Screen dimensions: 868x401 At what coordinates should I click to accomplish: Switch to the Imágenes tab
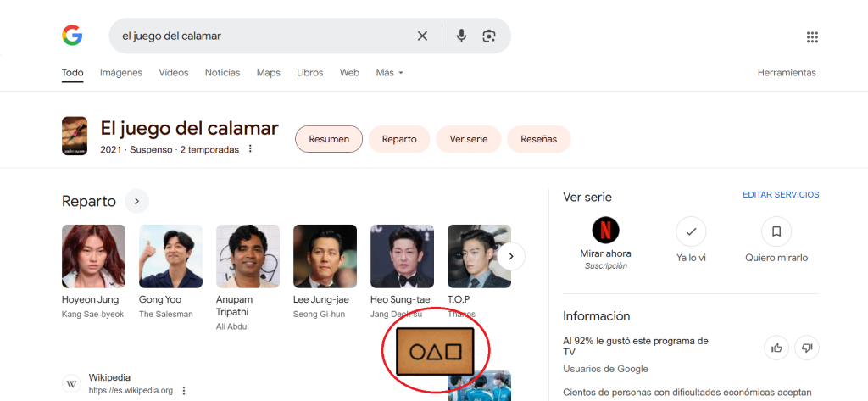tap(120, 73)
